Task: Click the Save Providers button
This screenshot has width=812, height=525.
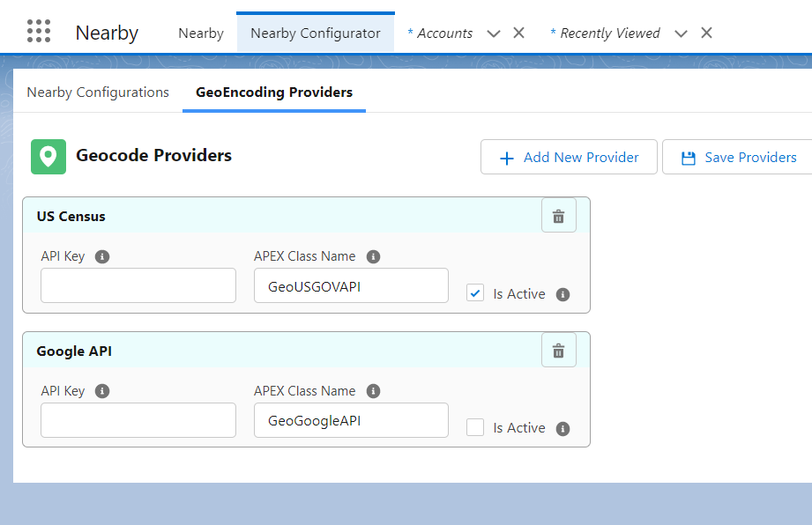Action: pos(749,157)
